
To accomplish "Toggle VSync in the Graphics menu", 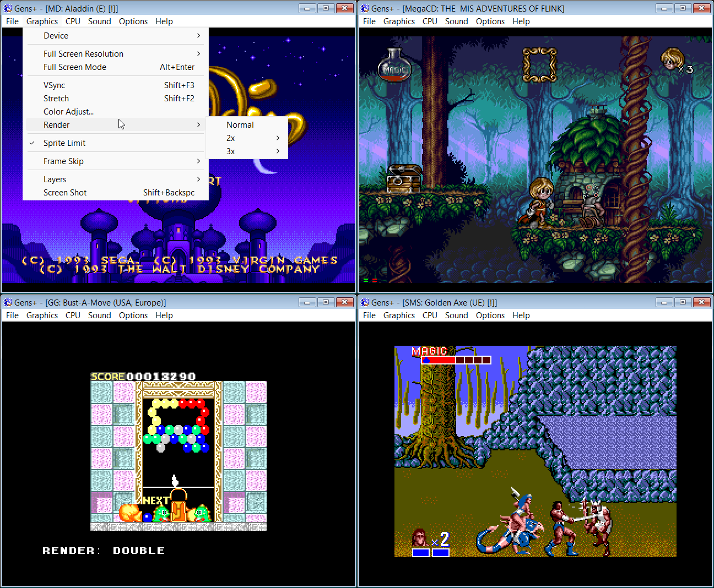I will coord(54,85).
